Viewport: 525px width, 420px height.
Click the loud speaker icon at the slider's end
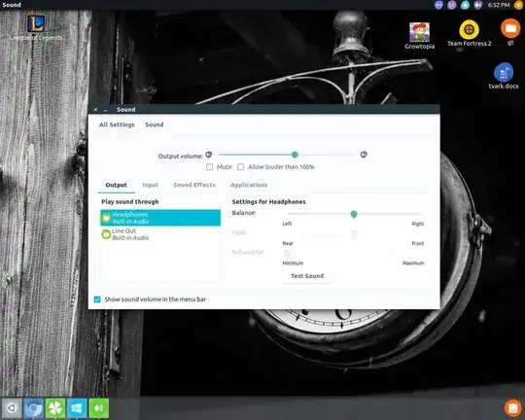point(364,155)
